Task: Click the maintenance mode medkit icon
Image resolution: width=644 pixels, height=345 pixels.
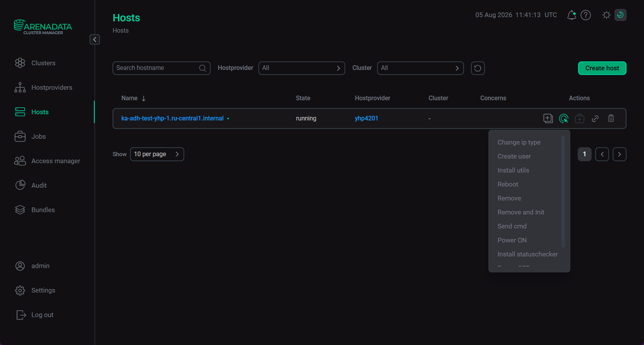Action: tap(580, 118)
